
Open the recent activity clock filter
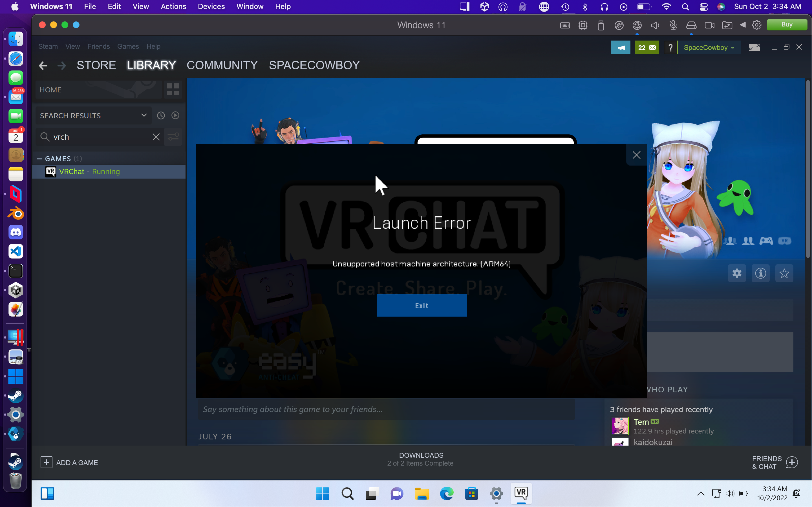161,116
